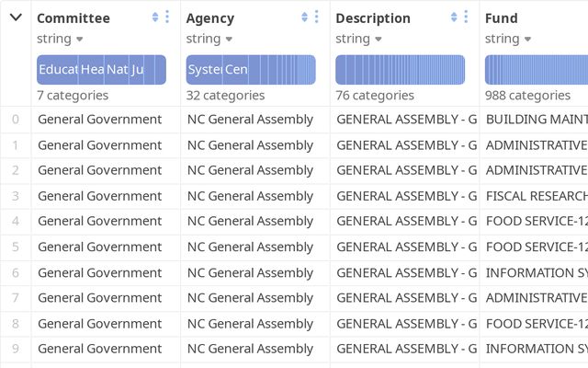Sort the Description column
Image resolution: width=588 pixels, height=368 pixels.
(454, 17)
